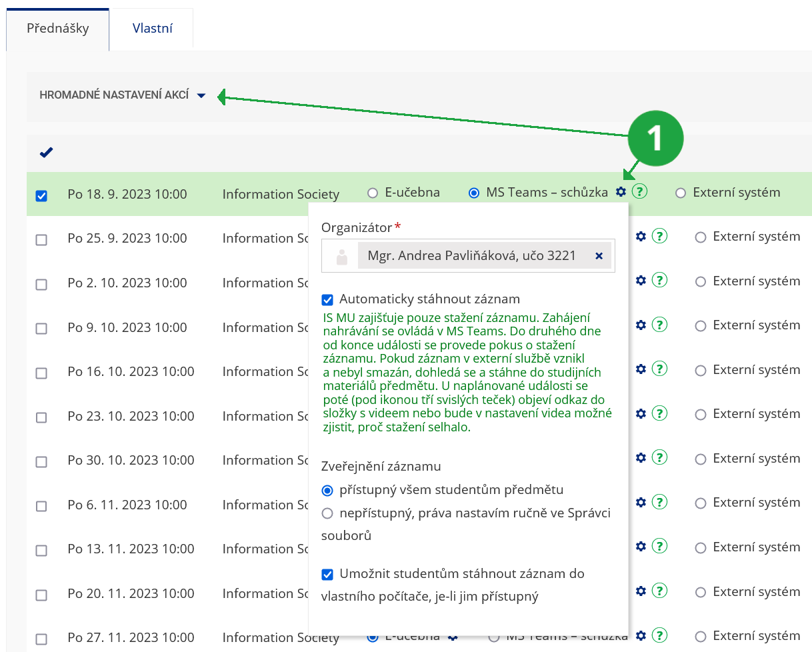Click help icon in 30. 10. 2023 row

[x=659, y=458]
